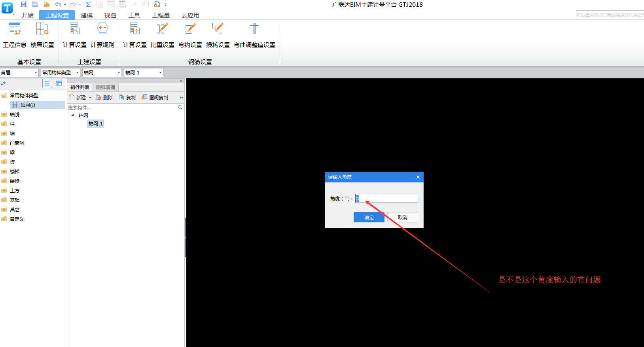Expand the 基础 folder
Image resolution: width=644 pixels, height=347 pixels.
click(4, 200)
